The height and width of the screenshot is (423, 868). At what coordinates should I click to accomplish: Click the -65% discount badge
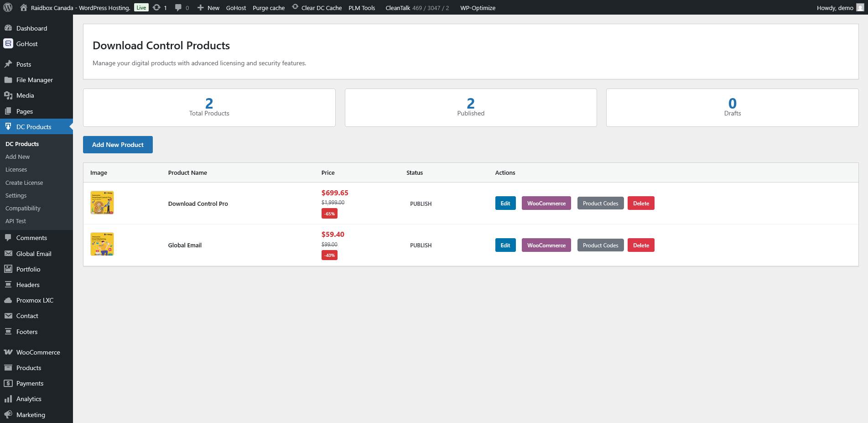[x=329, y=214]
